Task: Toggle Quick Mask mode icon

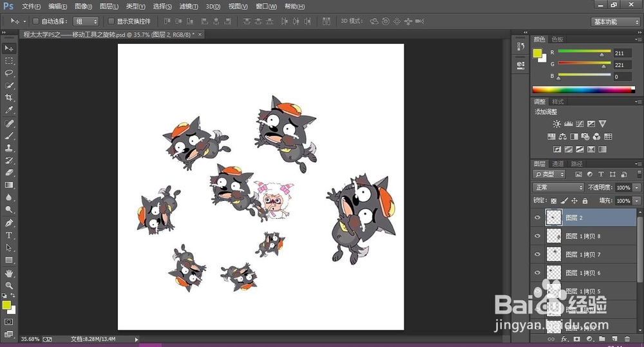Action: (x=8, y=321)
